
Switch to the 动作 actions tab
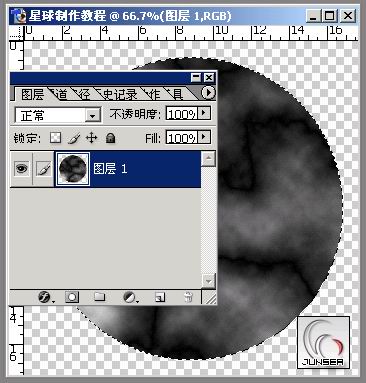[x=153, y=94]
